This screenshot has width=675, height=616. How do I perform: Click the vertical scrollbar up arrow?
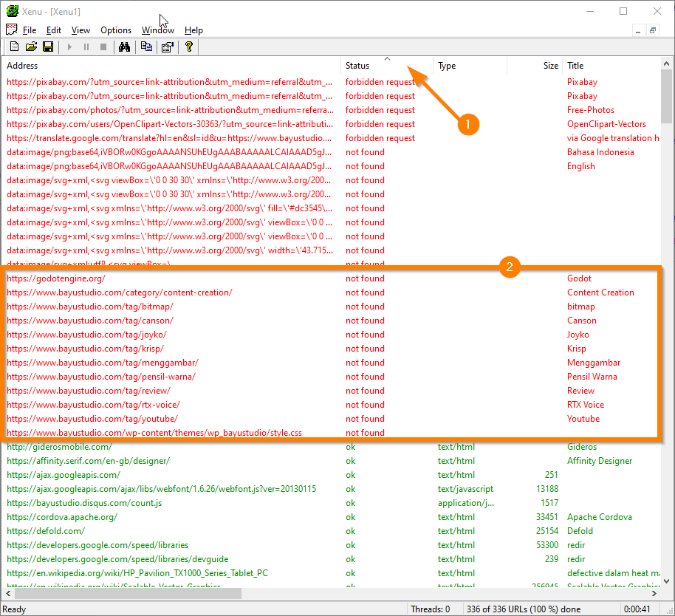[666, 64]
